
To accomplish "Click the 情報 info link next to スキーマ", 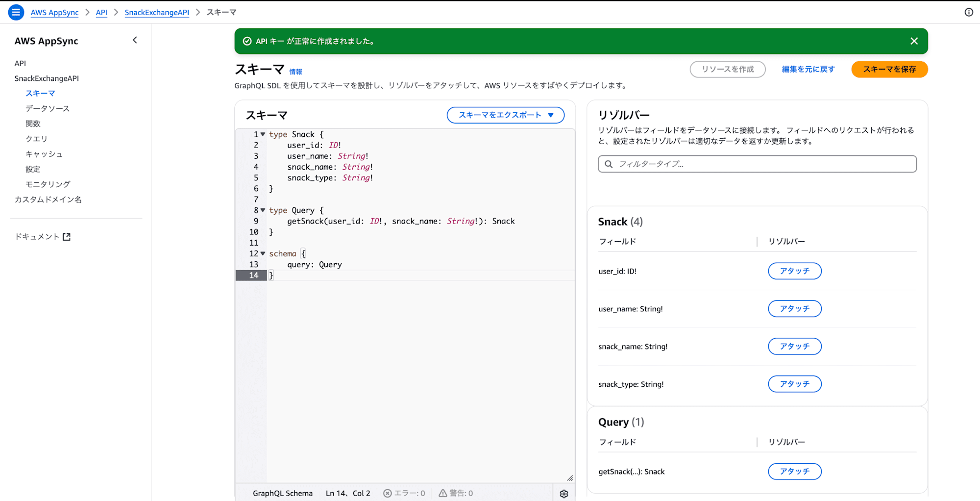I will click(295, 72).
